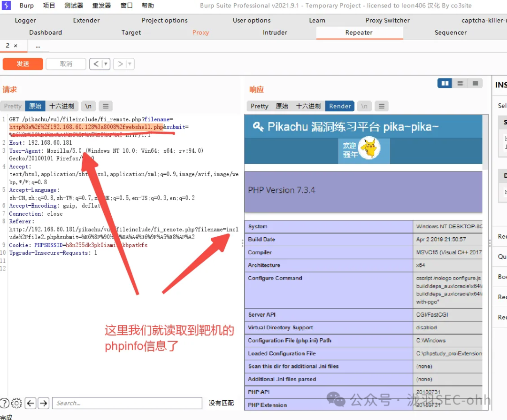Open the Project options tab
The height and width of the screenshot is (420, 507).
[165, 20]
